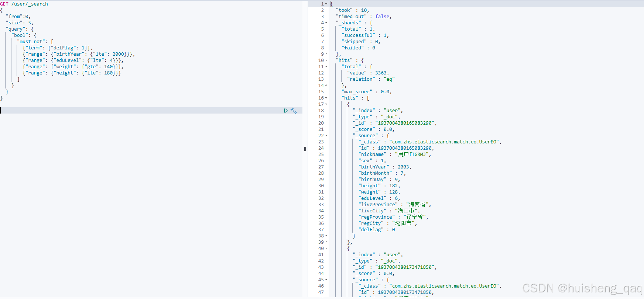644x299 pixels.
Task: Toggle the fold marker at line 38
Action: point(326,236)
